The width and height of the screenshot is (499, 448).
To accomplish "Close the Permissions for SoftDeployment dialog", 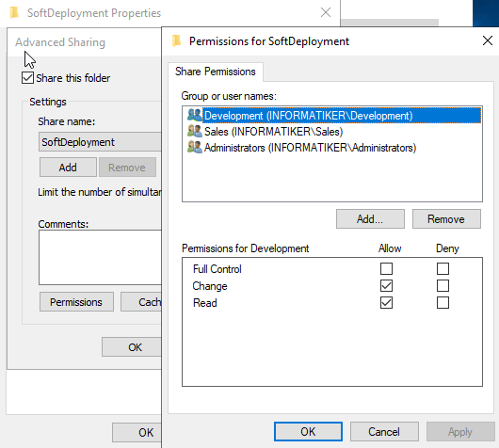I will coord(487,40).
